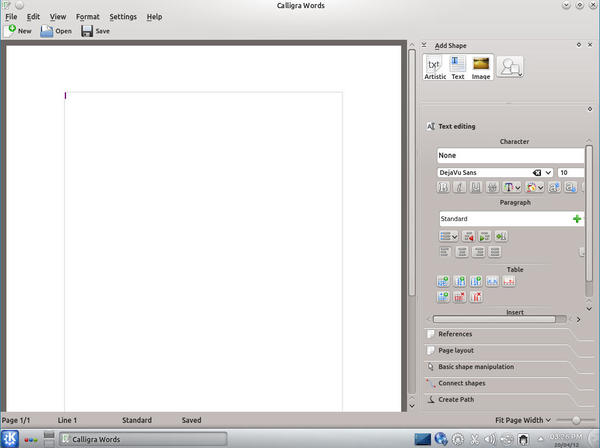Float the Add Shape docker panel
This screenshot has height=448, width=600.
pyautogui.click(x=579, y=45)
